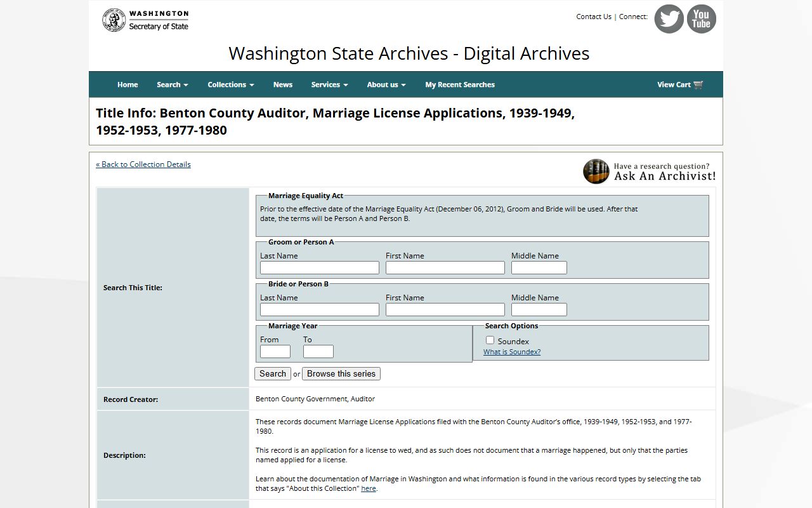
Task: Open the Contact Us link
Action: pos(594,17)
